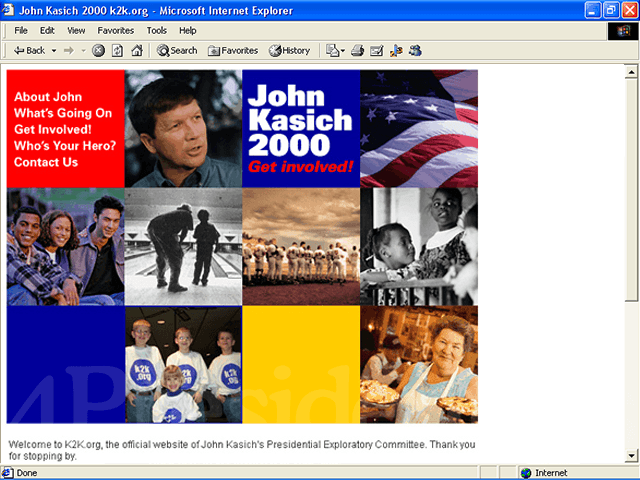
Task: Click the three teenagers photo
Action: [65, 247]
